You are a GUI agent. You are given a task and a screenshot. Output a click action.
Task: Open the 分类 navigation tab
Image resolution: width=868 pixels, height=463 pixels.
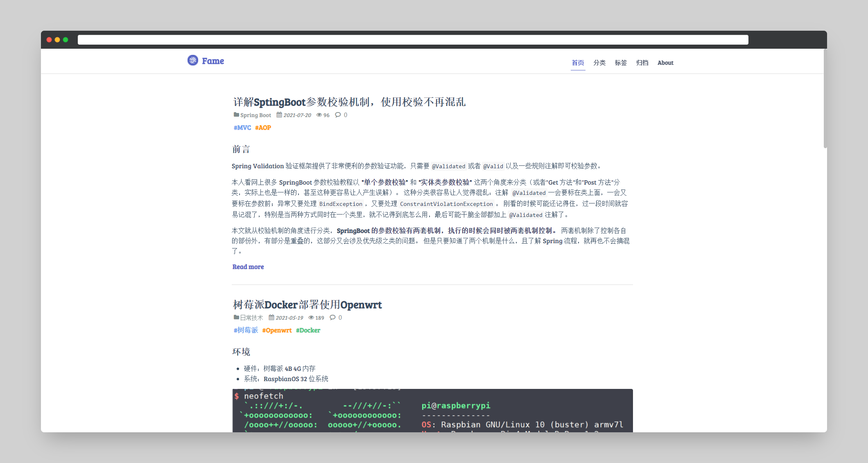599,63
